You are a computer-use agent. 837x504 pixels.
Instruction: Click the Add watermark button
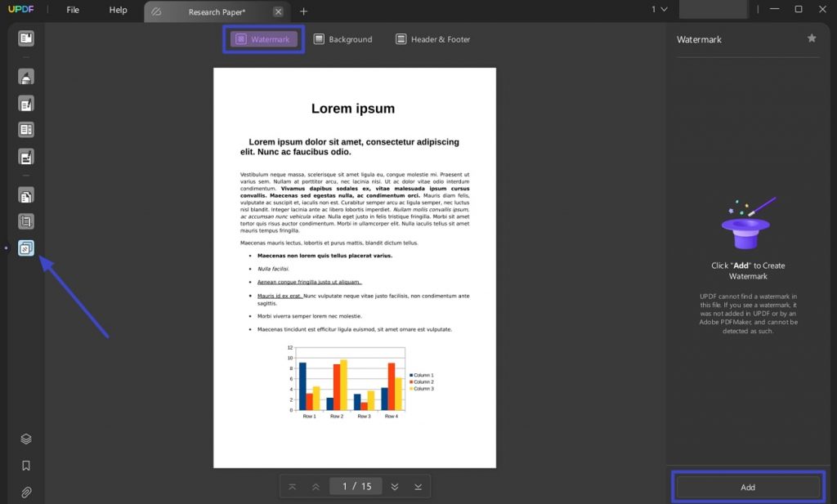[x=746, y=486]
